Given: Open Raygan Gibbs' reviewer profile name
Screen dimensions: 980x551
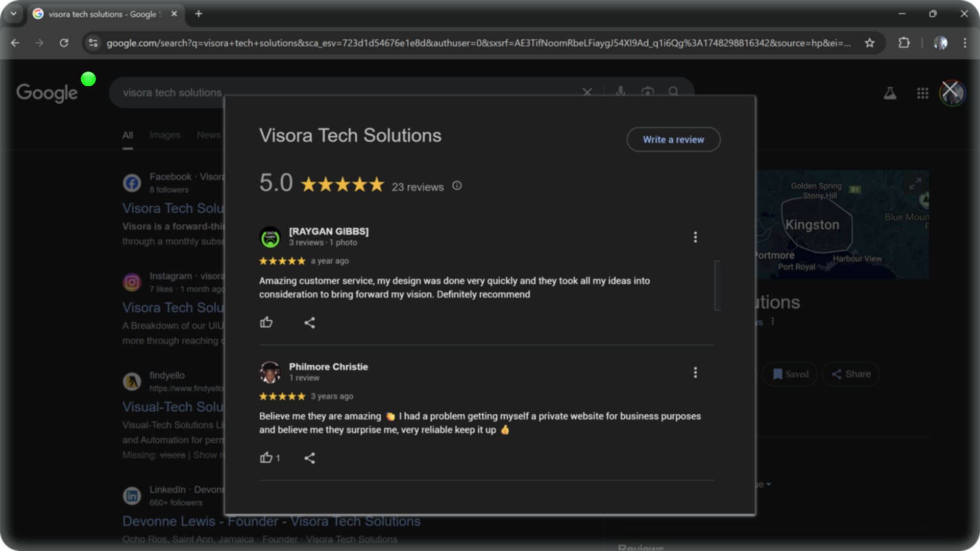Looking at the screenshot, I should click(329, 231).
